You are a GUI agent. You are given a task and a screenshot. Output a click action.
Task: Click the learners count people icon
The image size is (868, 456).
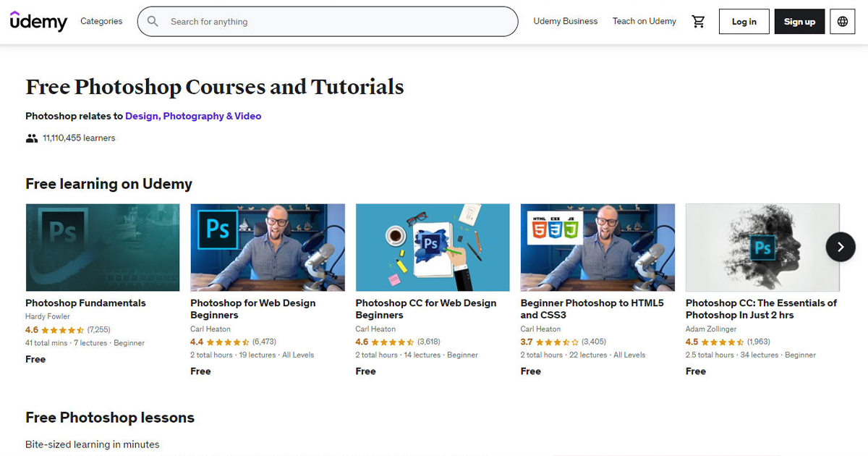coord(30,138)
